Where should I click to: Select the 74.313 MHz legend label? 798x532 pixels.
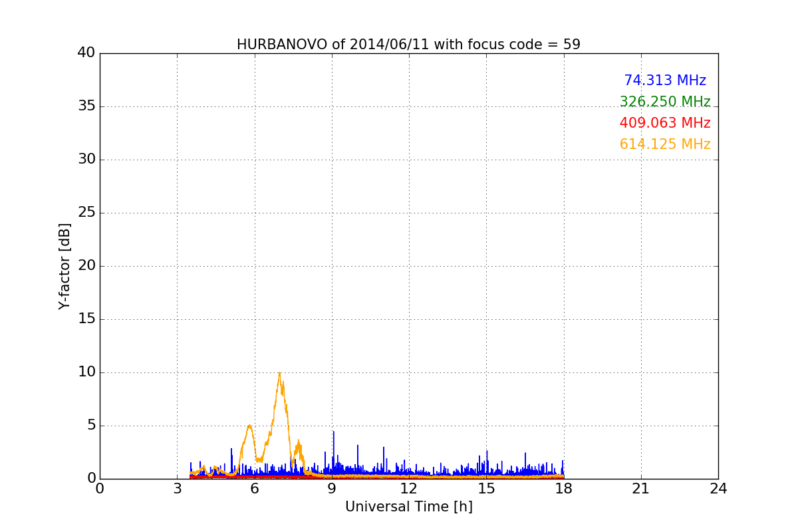click(665, 80)
